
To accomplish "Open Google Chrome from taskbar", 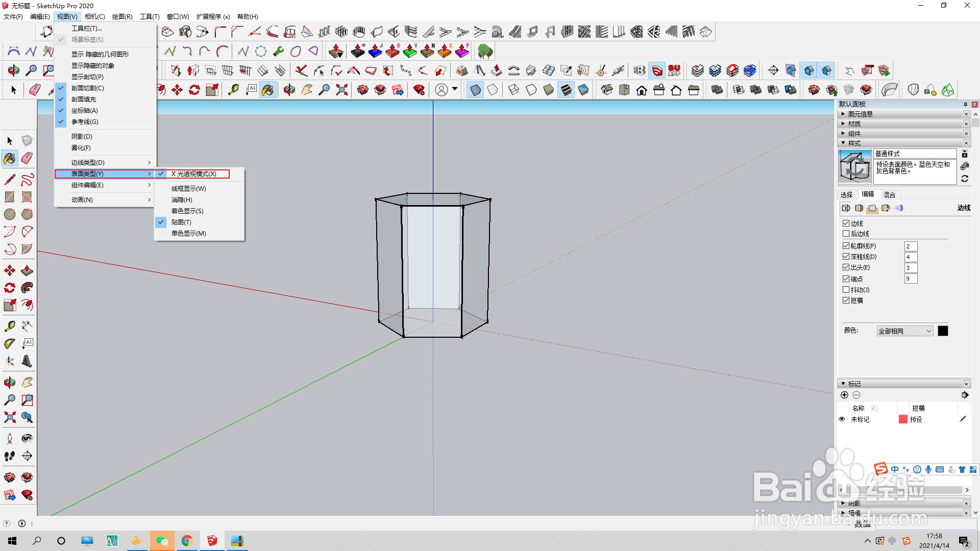I will click(x=187, y=541).
